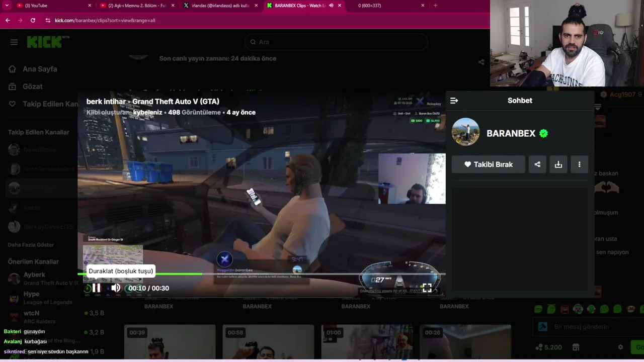Click the kick.com address bar URL
Viewport: 644px width, 362px height.
105,20
